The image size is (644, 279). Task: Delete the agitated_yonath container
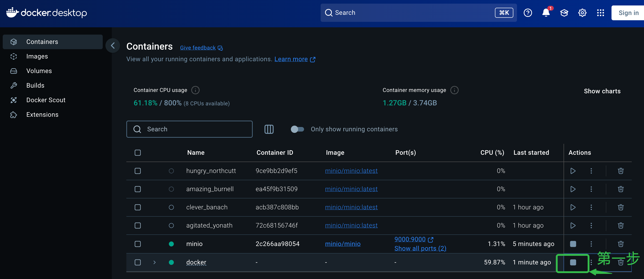pos(621,226)
